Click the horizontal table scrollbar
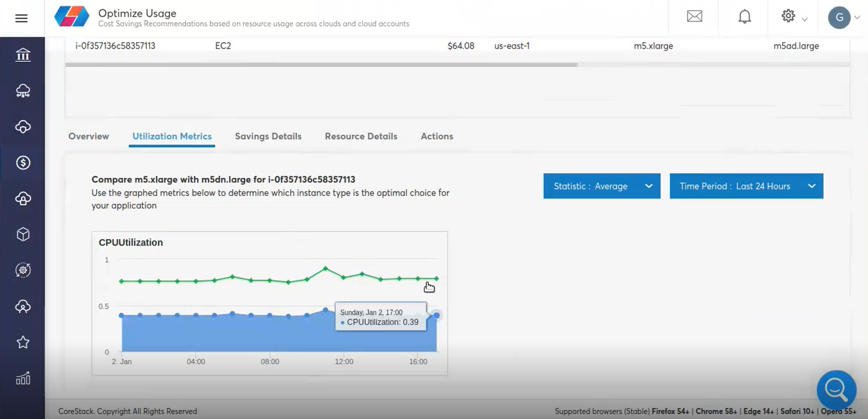 tap(321, 65)
